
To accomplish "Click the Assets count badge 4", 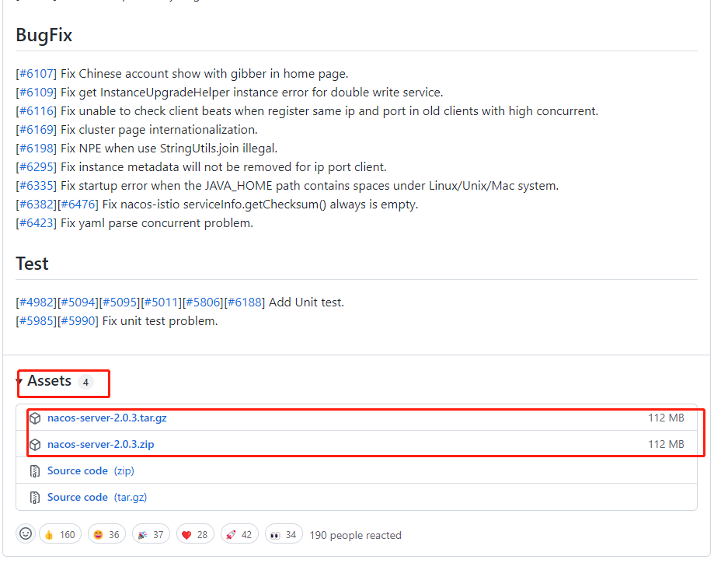I will click(x=85, y=383).
